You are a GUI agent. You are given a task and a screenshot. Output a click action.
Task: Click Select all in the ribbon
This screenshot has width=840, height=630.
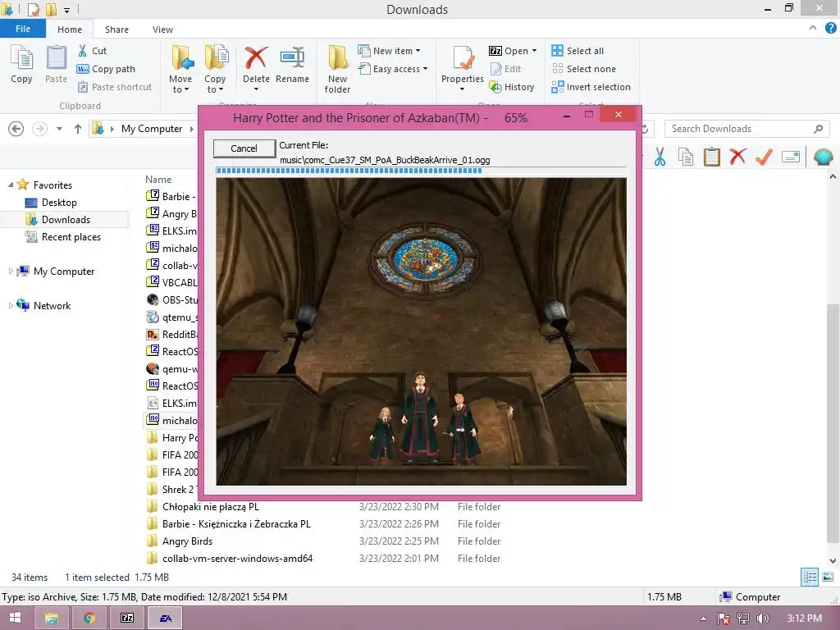[x=578, y=51]
